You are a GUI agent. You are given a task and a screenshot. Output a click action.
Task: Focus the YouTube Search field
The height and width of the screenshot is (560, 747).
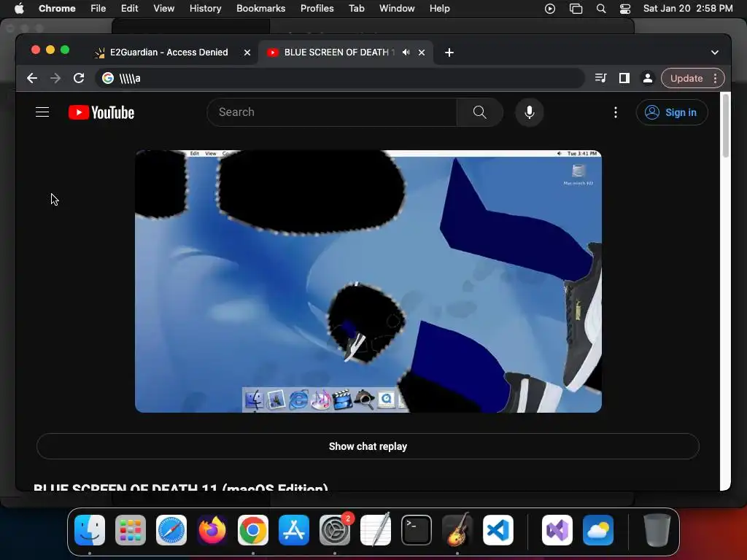332,112
